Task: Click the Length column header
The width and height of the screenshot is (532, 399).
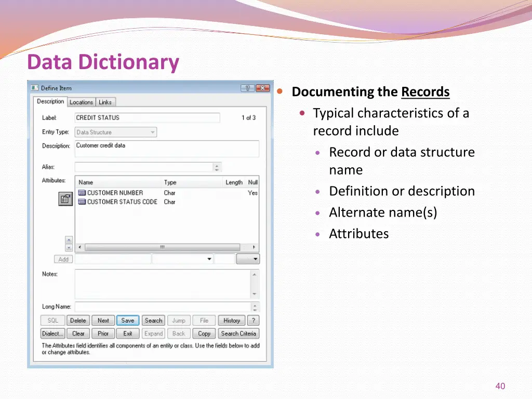Action: (x=234, y=182)
